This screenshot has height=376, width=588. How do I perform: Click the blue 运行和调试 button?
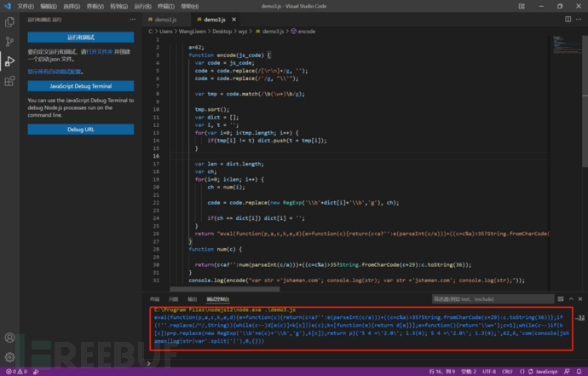tap(81, 38)
